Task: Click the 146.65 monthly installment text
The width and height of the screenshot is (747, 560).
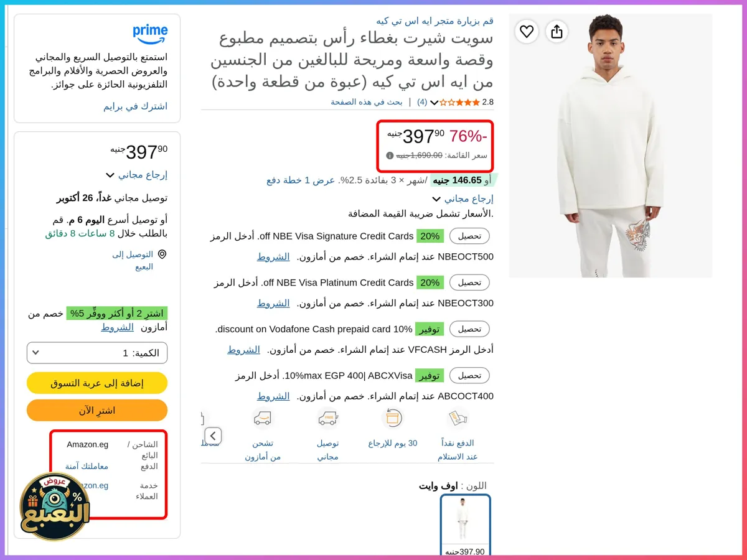Action: [458, 180]
